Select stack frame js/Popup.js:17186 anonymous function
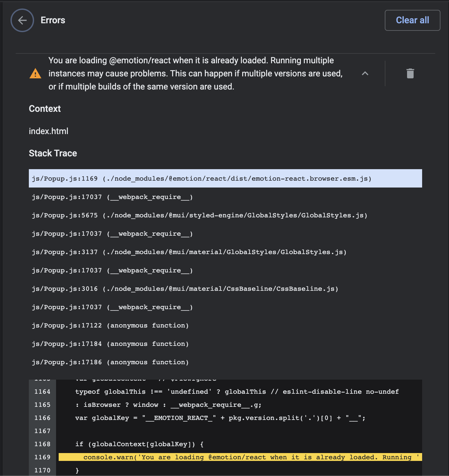Viewport: 449px width, 476px height. [225, 362]
